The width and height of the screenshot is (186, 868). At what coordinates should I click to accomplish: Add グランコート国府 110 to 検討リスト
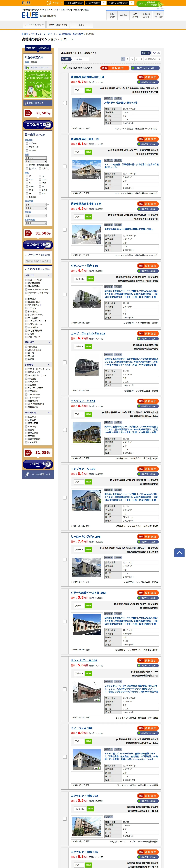(x=148, y=271)
